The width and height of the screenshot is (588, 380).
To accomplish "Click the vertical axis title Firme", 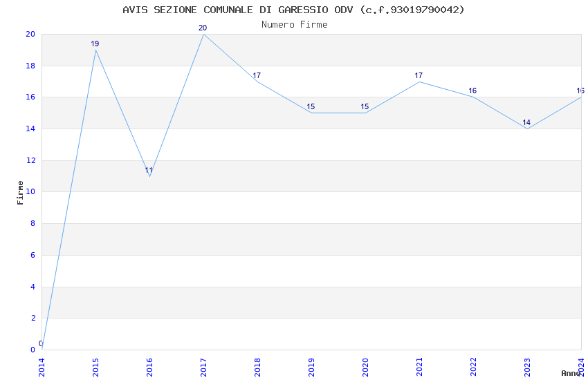I will (20, 193).
